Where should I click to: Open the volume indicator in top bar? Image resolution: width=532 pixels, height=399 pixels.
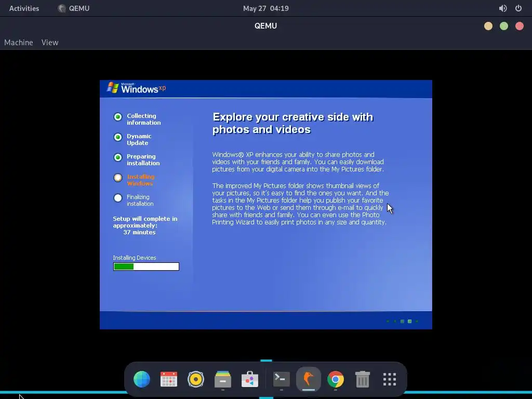503,8
